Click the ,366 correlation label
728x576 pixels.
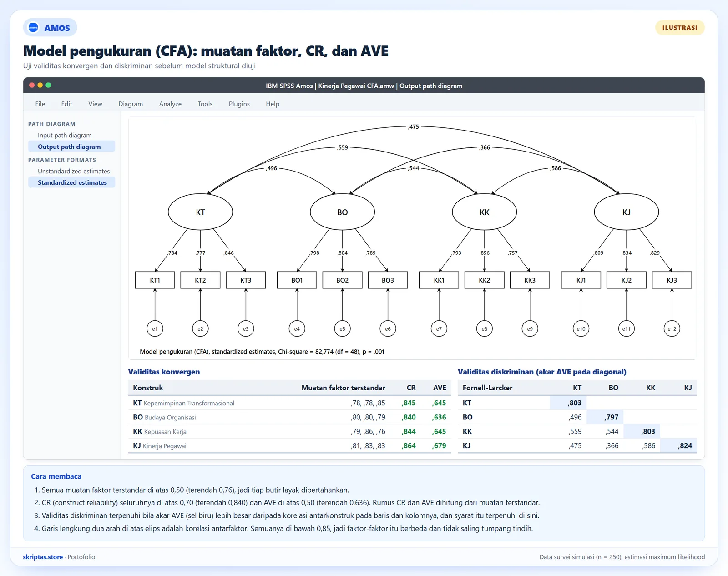pos(485,147)
